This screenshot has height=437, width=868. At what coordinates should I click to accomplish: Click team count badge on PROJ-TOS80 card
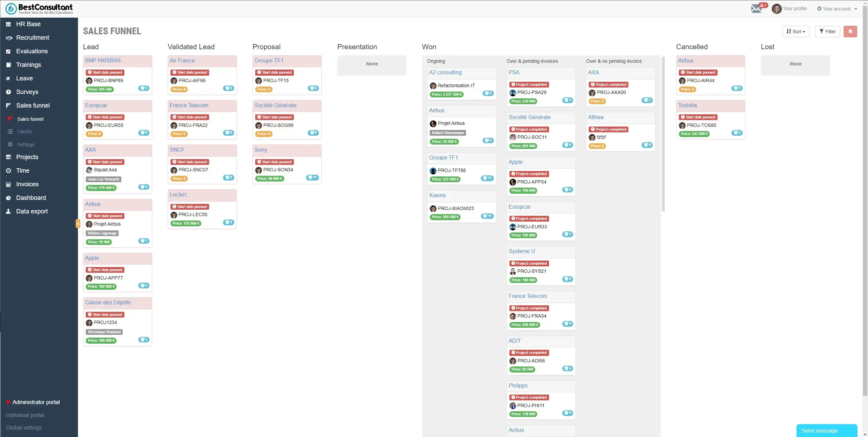(x=737, y=133)
